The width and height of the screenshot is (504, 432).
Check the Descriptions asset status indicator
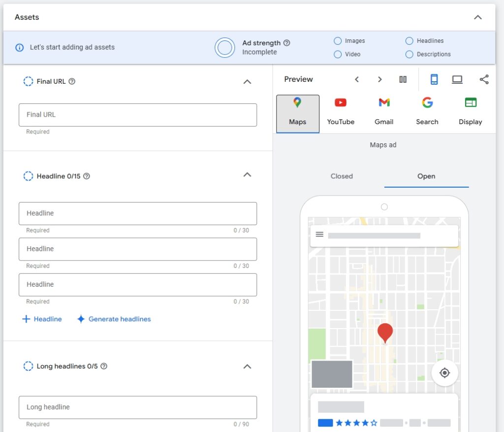click(x=409, y=54)
